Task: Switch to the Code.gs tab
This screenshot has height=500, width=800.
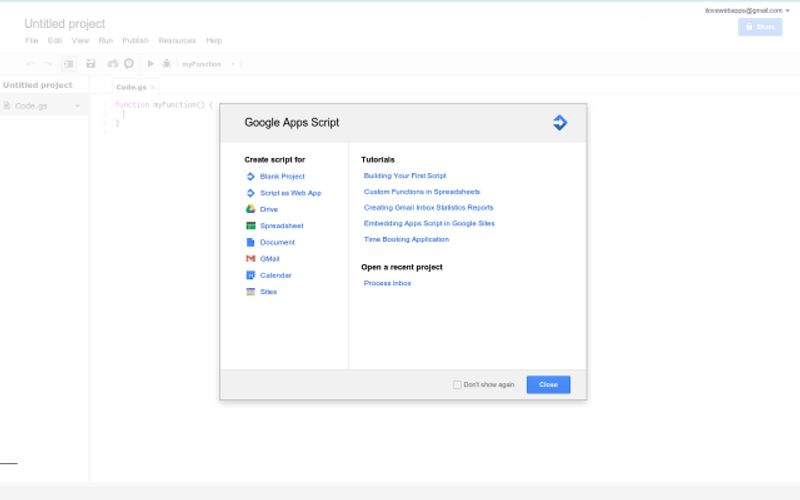Action: 131,88
